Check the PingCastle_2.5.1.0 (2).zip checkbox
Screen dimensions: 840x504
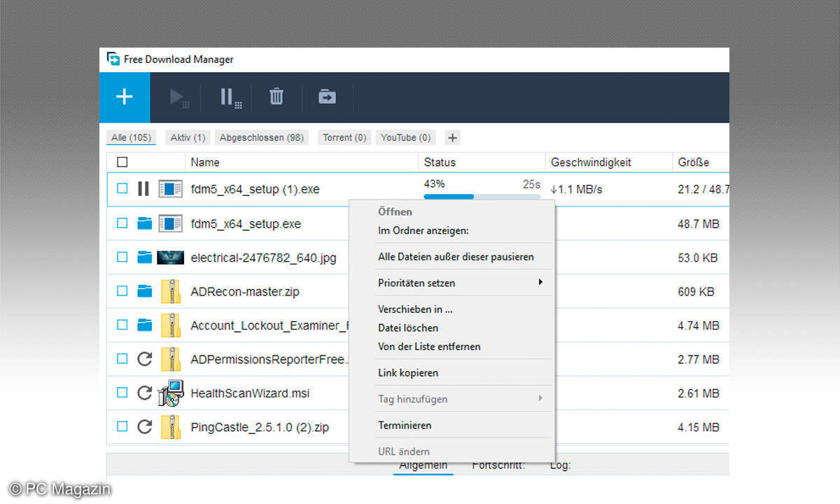click(122, 426)
